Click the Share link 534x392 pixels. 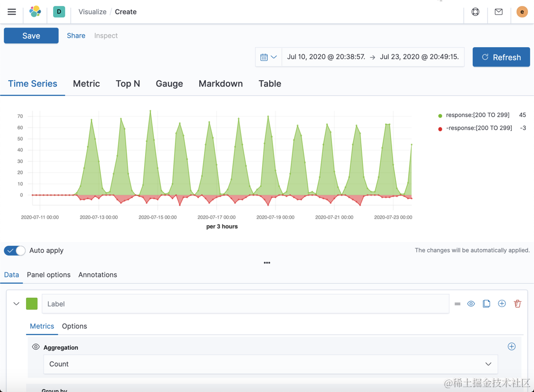tap(76, 36)
